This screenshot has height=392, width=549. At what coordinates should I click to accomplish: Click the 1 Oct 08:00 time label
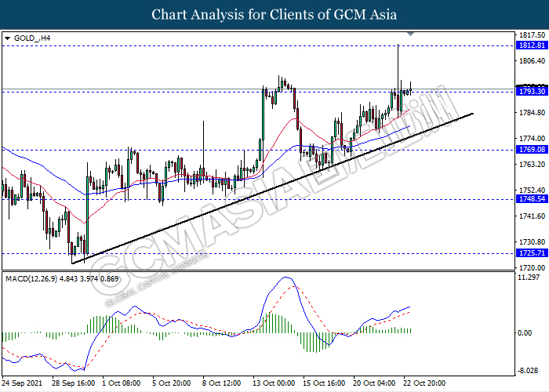coord(121,383)
